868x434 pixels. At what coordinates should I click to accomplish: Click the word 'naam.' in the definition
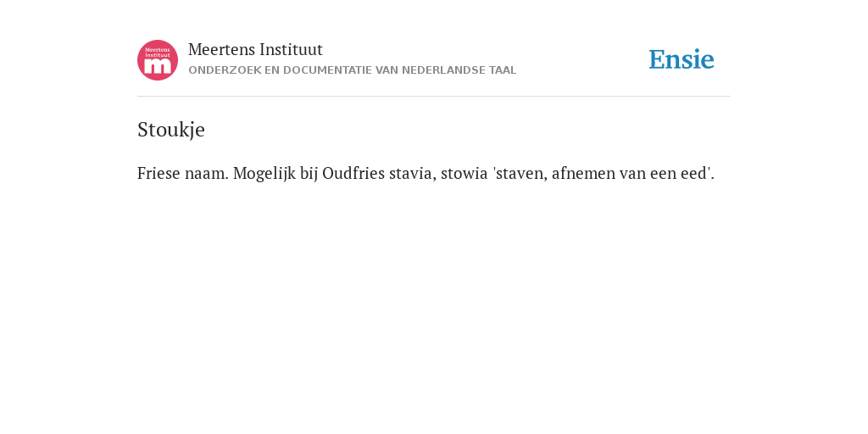pos(207,174)
